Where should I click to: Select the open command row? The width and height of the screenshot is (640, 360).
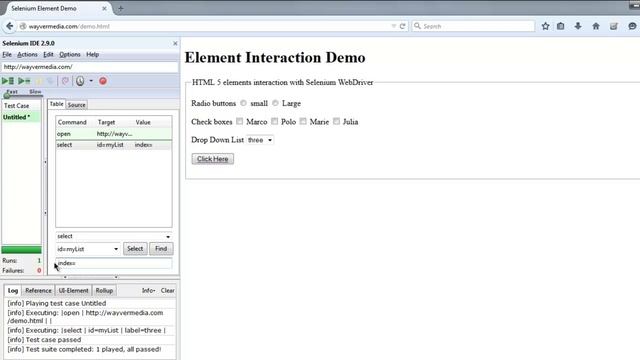(114, 134)
